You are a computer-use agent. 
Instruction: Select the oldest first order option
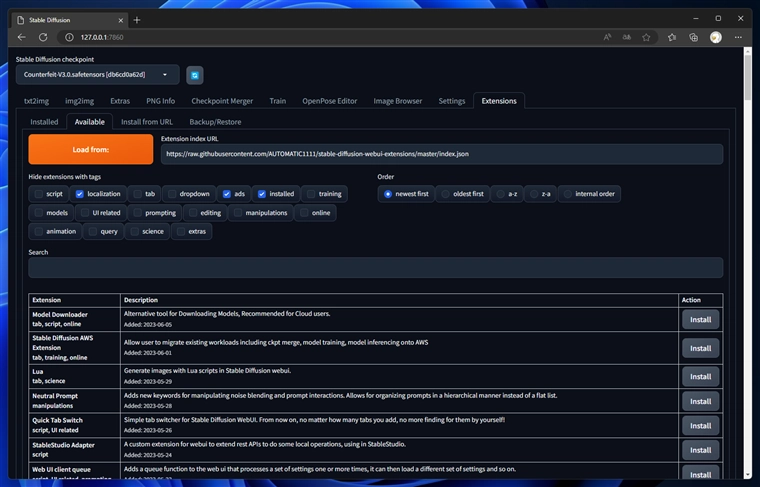point(445,193)
